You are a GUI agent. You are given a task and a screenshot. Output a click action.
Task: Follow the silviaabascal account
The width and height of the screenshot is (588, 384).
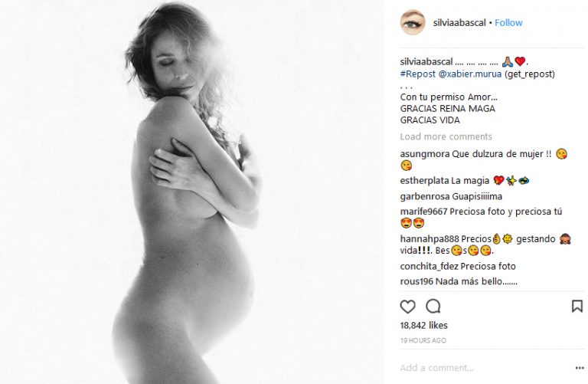coord(508,23)
